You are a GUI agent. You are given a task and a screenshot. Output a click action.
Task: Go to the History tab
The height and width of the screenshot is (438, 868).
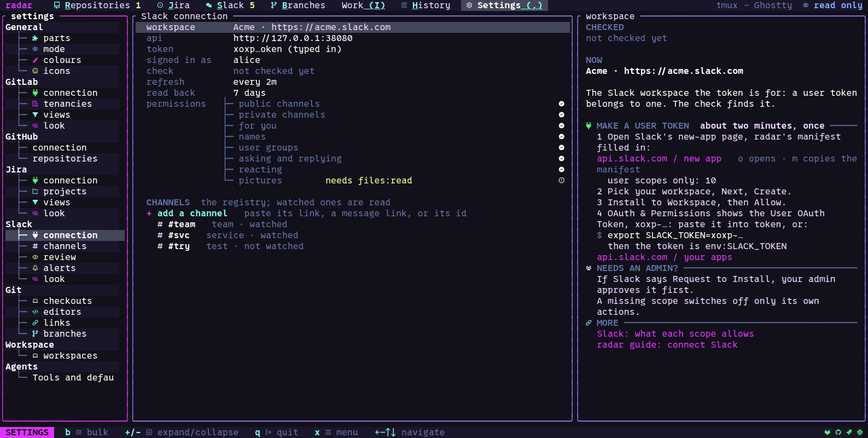[x=426, y=5]
